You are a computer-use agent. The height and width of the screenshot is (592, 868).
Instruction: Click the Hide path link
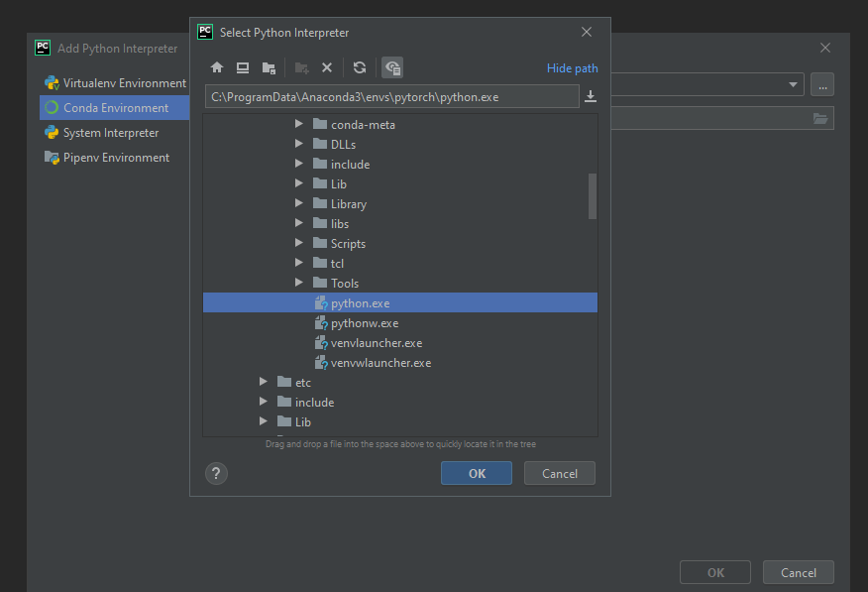pos(573,68)
